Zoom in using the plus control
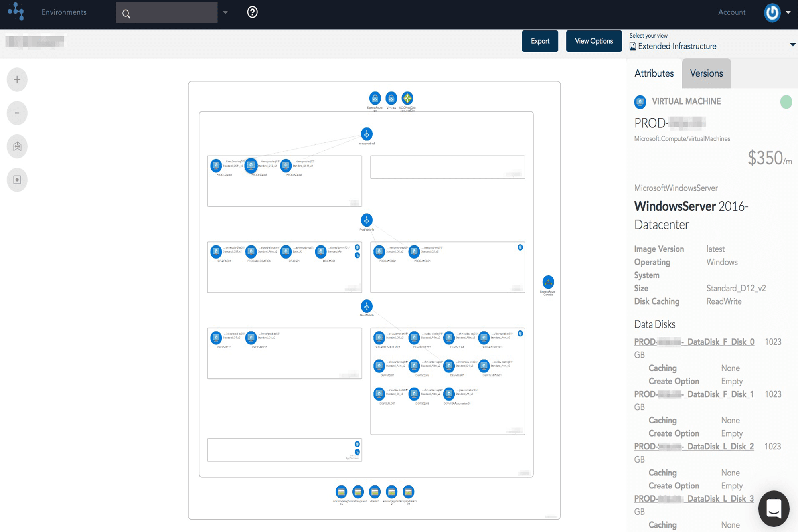 coord(17,79)
